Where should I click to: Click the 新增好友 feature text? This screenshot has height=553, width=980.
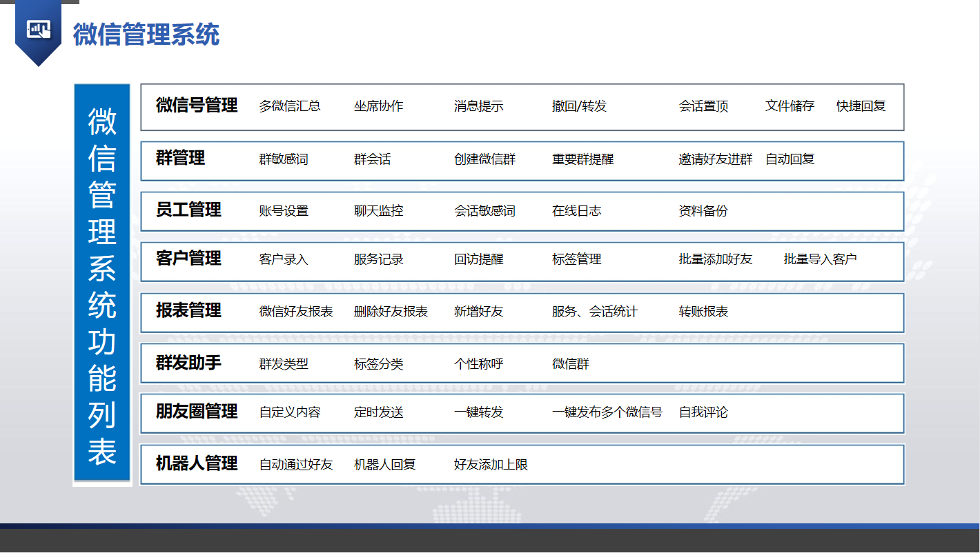[x=478, y=312]
